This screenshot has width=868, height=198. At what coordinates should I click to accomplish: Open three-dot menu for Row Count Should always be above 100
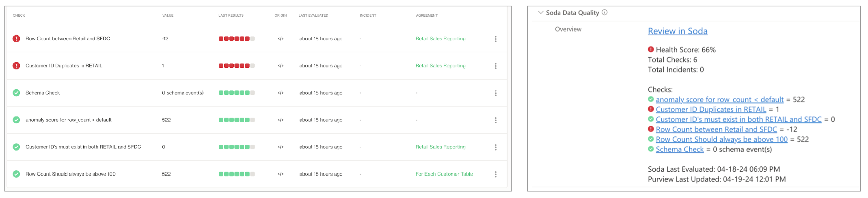tap(495, 174)
